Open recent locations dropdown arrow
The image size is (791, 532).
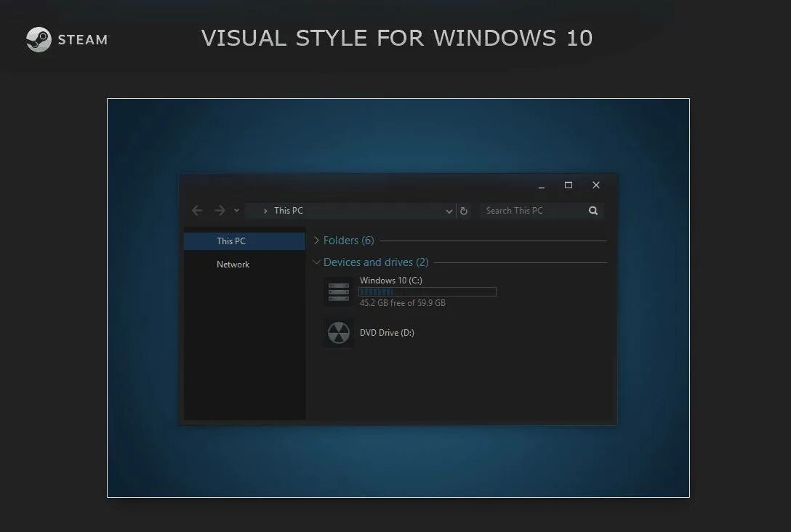[236, 210]
